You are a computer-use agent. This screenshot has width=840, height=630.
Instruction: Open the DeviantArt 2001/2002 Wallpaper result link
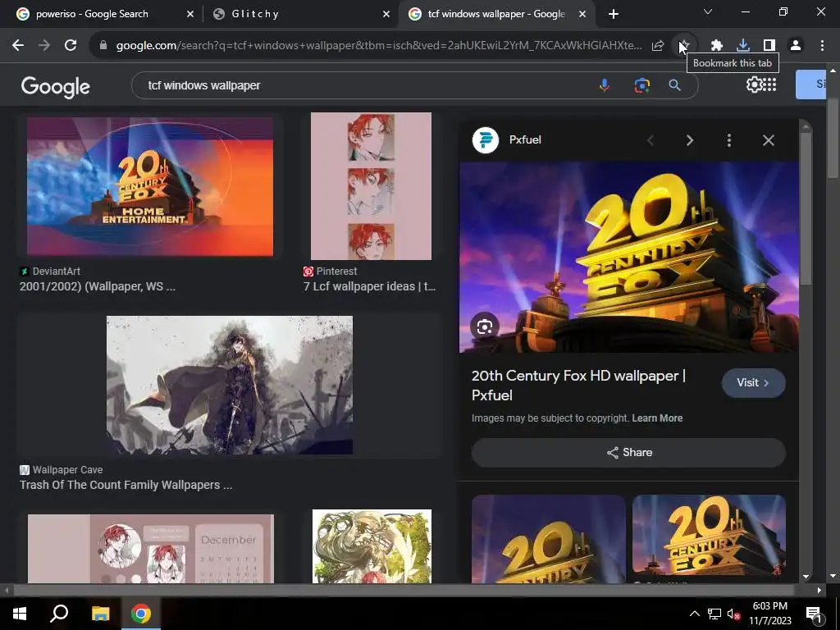98,286
